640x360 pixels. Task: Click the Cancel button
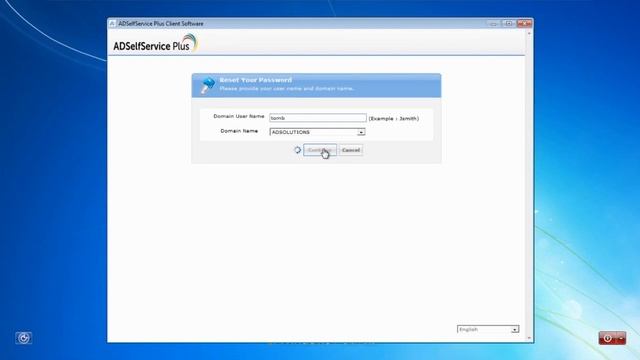click(x=351, y=150)
